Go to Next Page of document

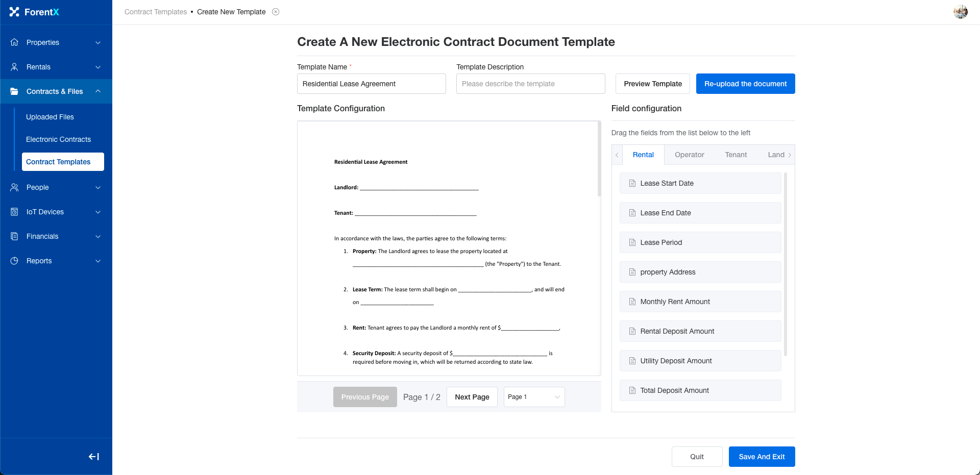pyautogui.click(x=472, y=397)
